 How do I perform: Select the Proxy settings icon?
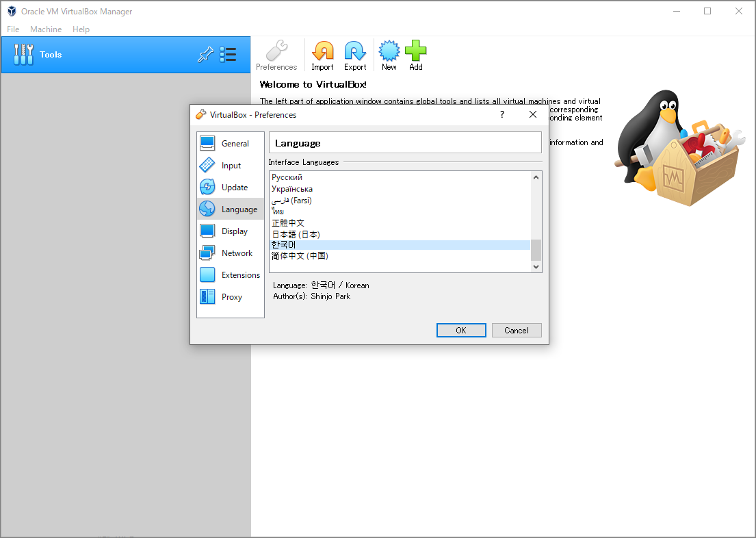click(x=207, y=296)
